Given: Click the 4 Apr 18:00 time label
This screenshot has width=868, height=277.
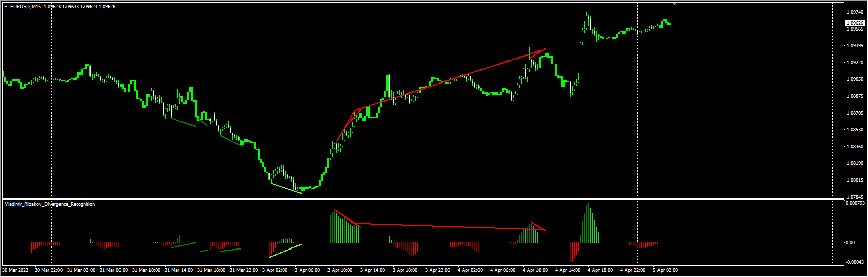Looking at the screenshot, I should coord(600,270).
